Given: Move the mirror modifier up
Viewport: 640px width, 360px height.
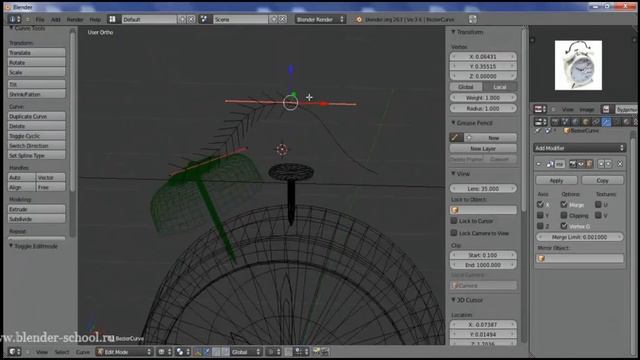Looking at the screenshot, I should (x=601, y=164).
